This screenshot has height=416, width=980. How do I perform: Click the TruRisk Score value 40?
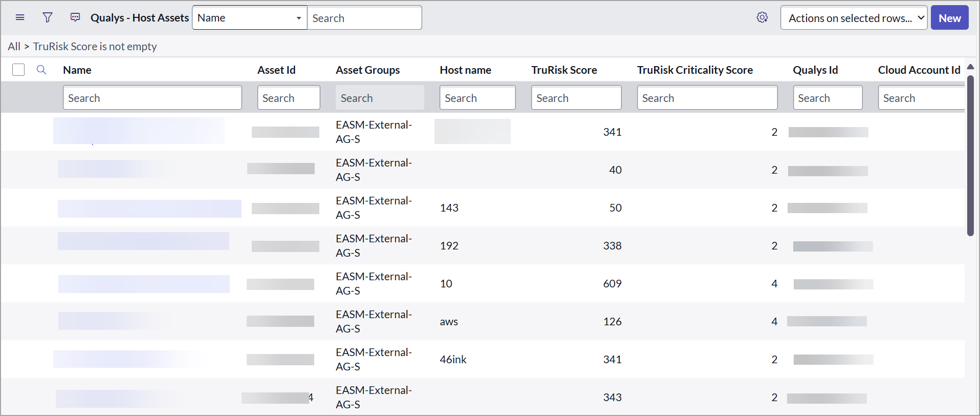(615, 170)
